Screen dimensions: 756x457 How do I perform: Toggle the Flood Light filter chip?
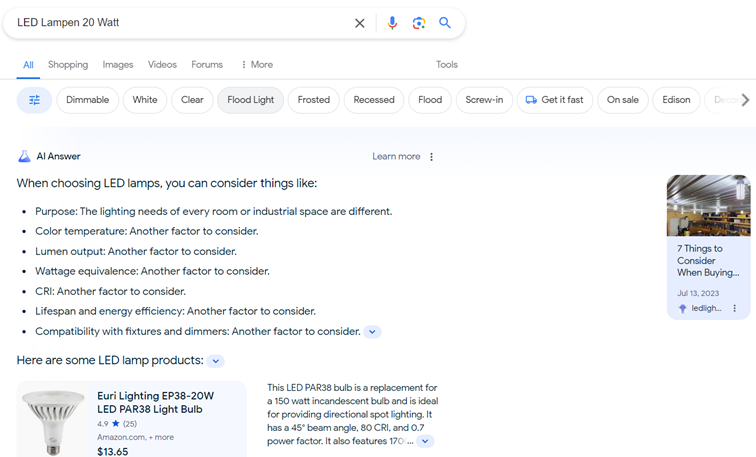click(251, 100)
